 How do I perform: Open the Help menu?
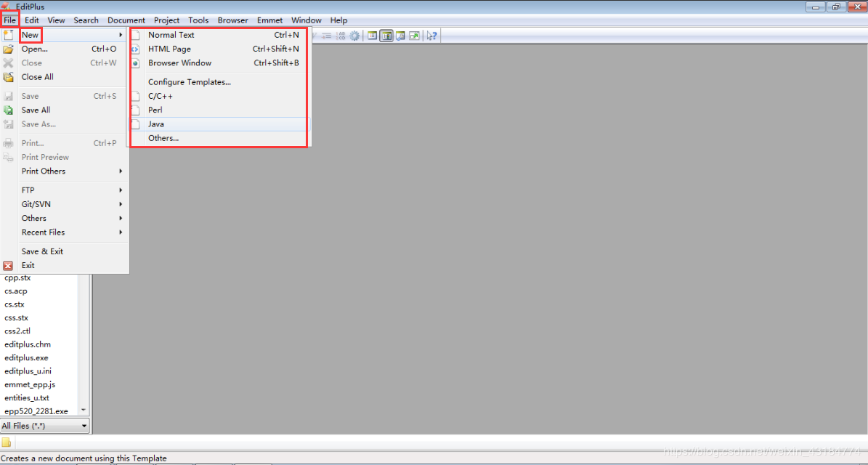click(x=338, y=20)
